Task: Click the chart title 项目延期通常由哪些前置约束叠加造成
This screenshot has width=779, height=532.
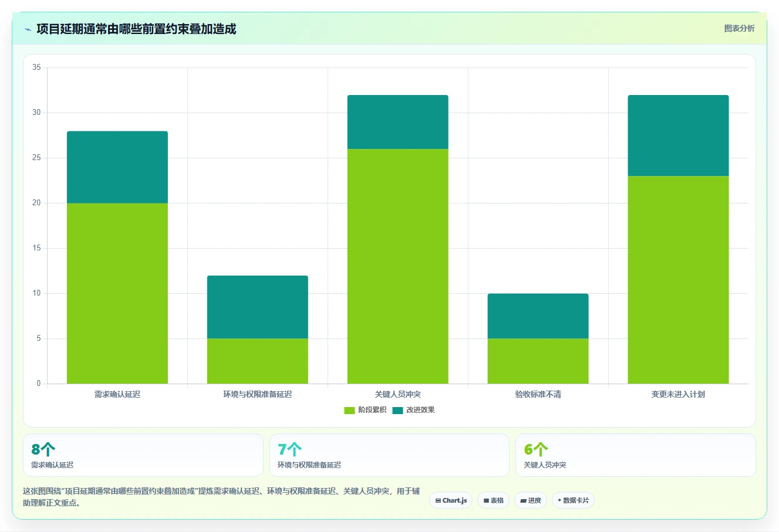Action: 136,29
